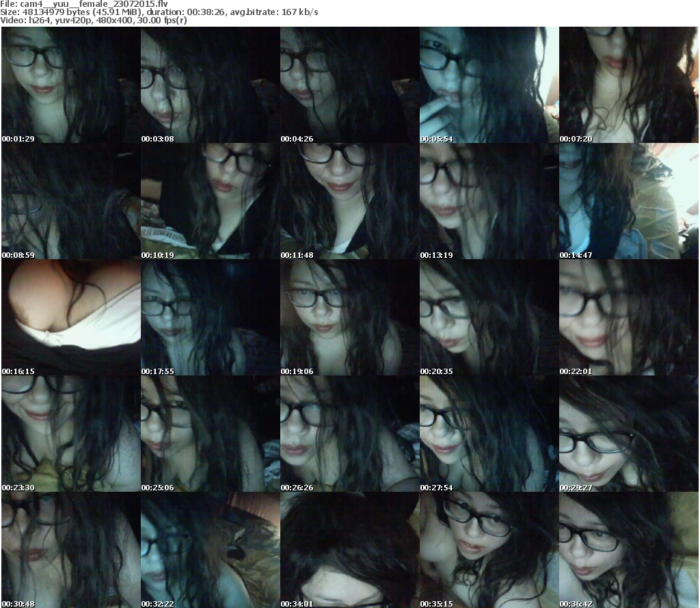
Task: Open the thumbnail at 00:19:06
Action: pyautogui.click(x=349, y=317)
